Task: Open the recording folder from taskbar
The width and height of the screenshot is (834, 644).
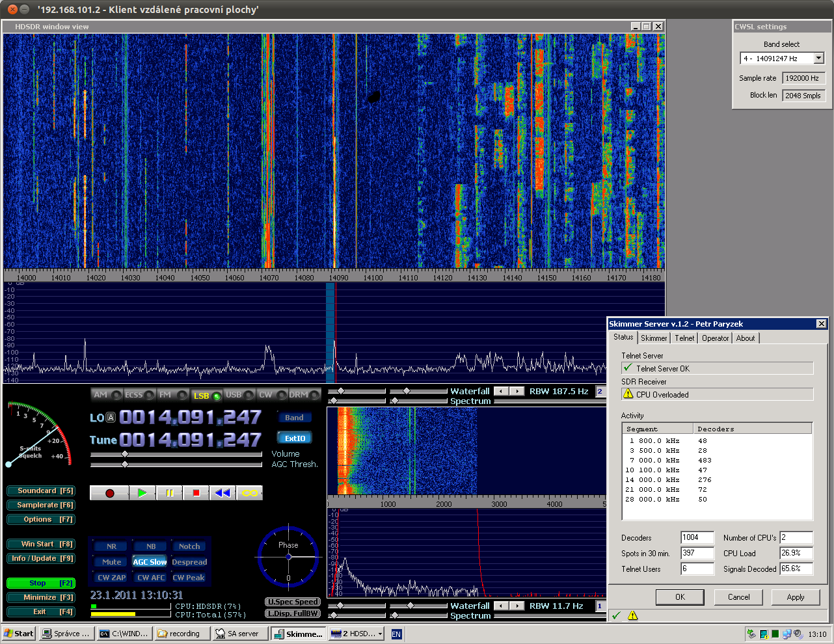Action: [182, 634]
